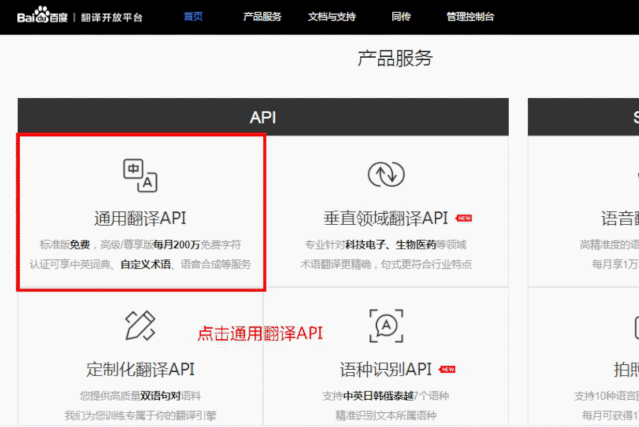Click the 定制化翻译API pencil icon
Image resolution: width=639 pixels, height=427 pixels.
140,325
